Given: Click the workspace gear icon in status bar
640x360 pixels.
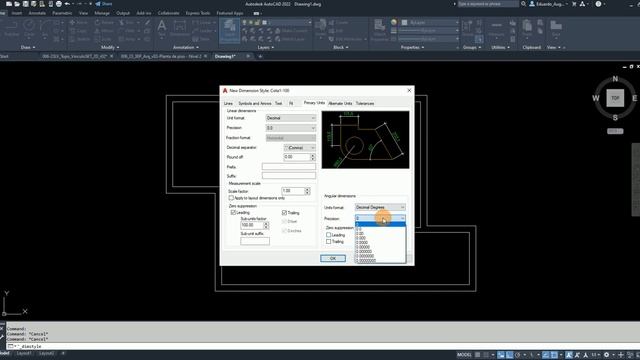Looking at the screenshot, I should (607, 355).
